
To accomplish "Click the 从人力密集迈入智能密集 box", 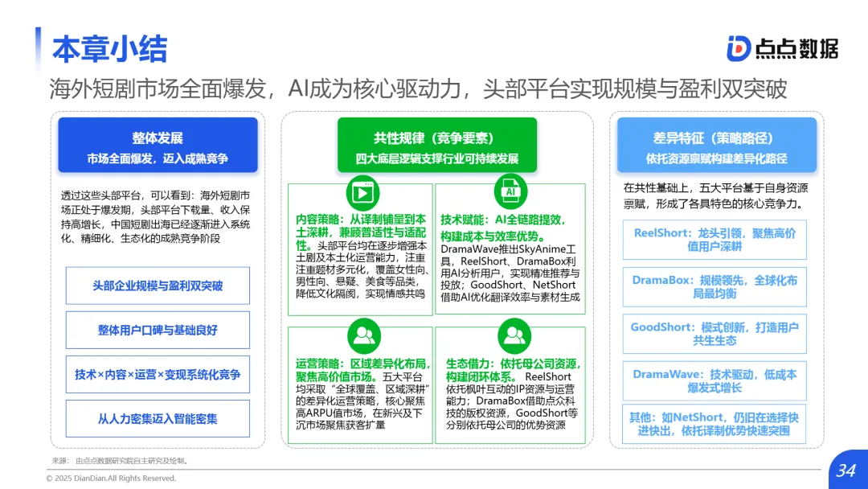I will (x=158, y=419).
